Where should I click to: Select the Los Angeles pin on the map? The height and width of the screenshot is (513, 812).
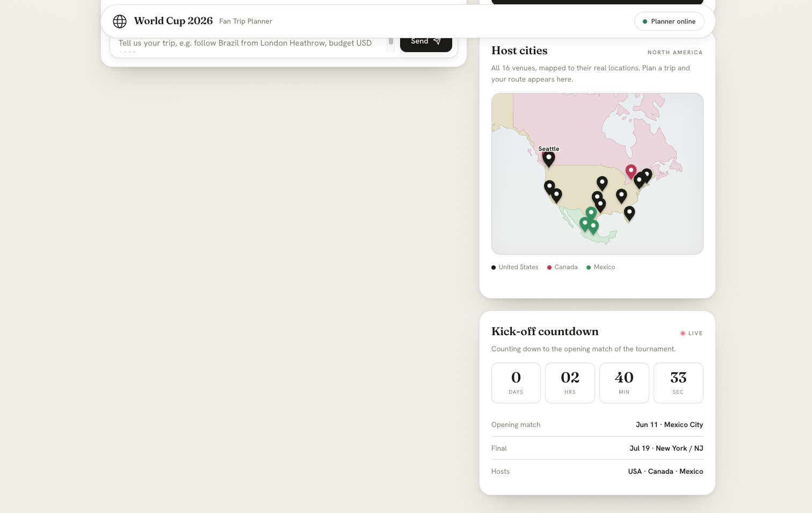point(556,196)
